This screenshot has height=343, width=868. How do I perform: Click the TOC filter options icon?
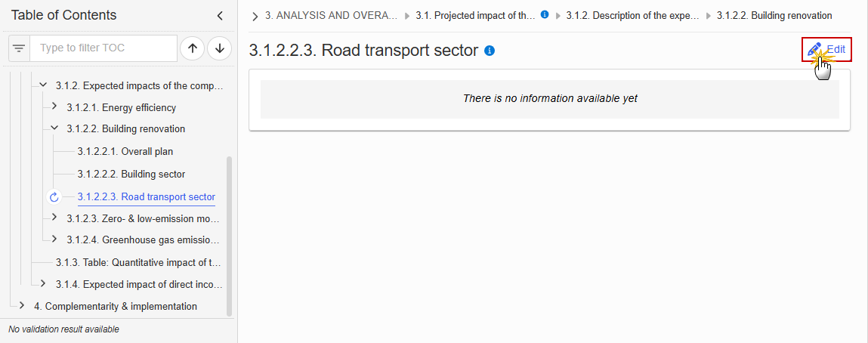click(20, 48)
